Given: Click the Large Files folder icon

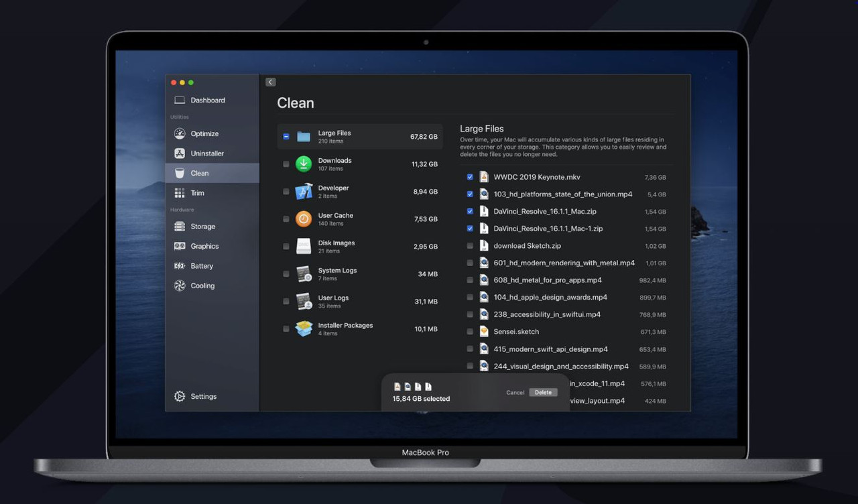Looking at the screenshot, I should point(304,137).
